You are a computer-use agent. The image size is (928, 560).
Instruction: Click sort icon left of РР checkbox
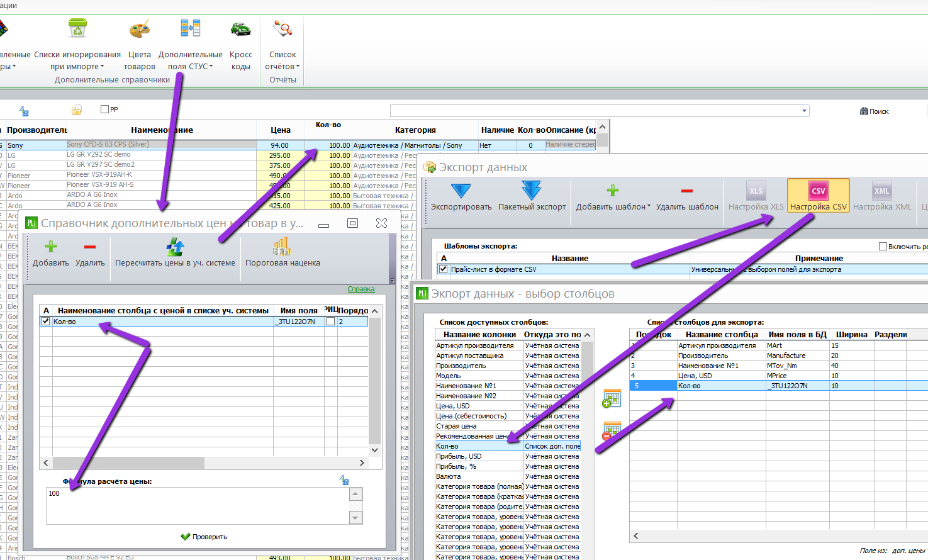(x=24, y=111)
